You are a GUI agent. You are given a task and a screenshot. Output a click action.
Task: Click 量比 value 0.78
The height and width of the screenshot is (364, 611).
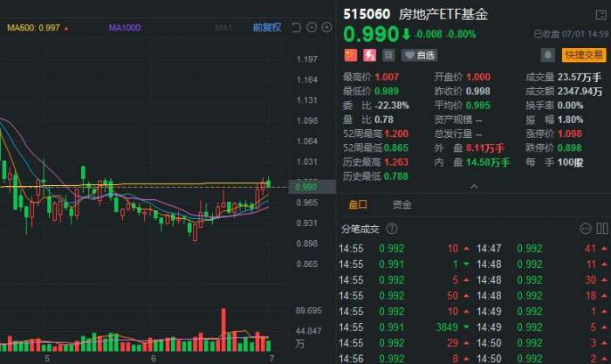pos(384,120)
